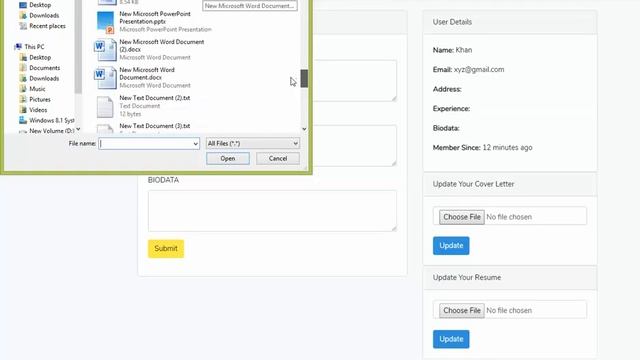Open the Windows 8.1 system drive icon

click(23, 120)
